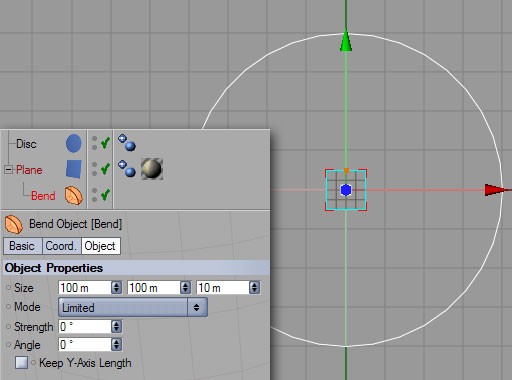The image size is (512, 380).
Task: Click the Angle stepper arrows
Action: [116, 344]
